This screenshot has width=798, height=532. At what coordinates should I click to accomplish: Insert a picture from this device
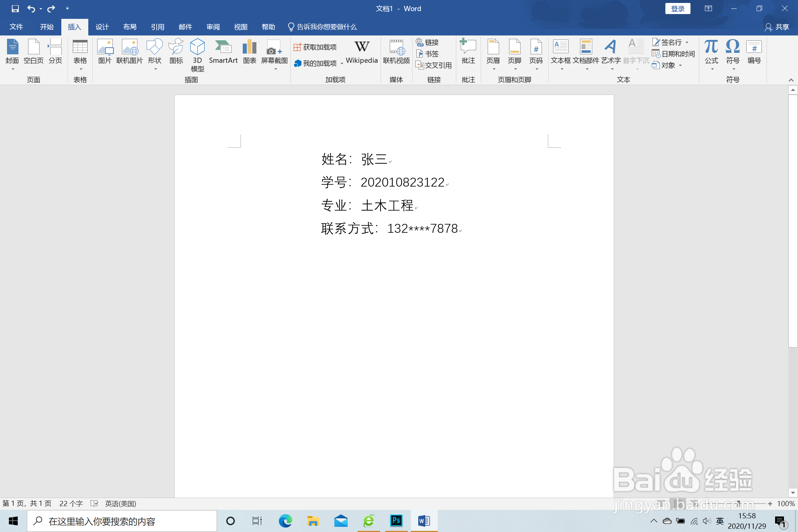coord(105,52)
